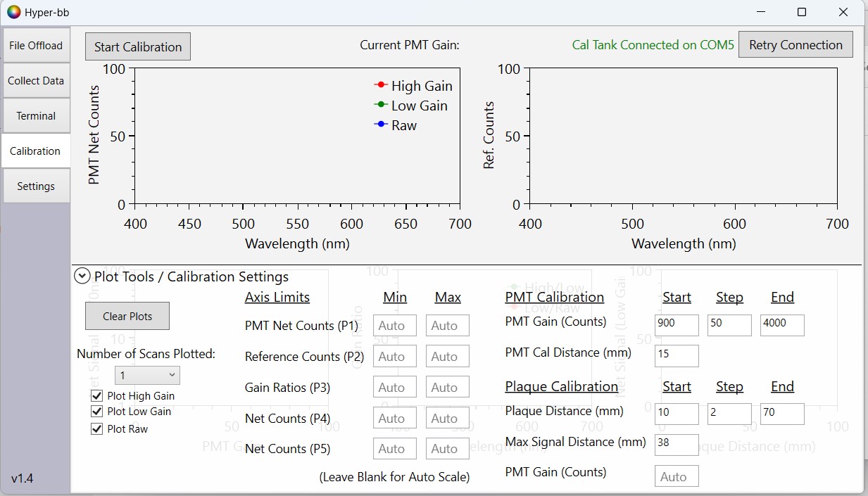The height and width of the screenshot is (496, 868).
Task: Open the Number of Scans Plotted dropdown
Action: pyautogui.click(x=147, y=376)
